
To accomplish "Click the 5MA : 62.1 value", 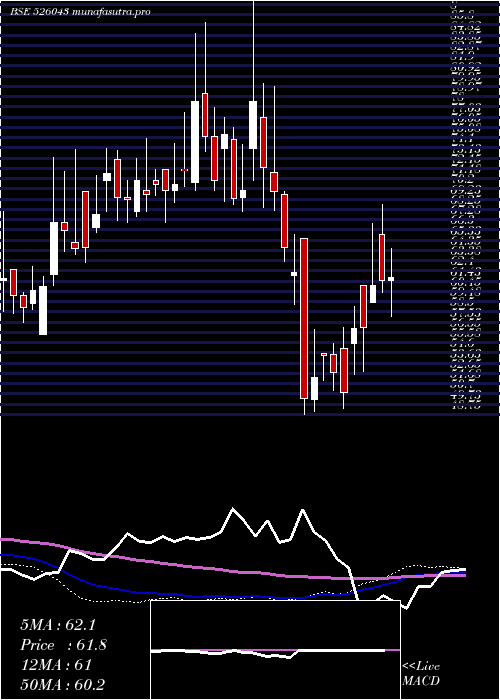I will [58, 625].
